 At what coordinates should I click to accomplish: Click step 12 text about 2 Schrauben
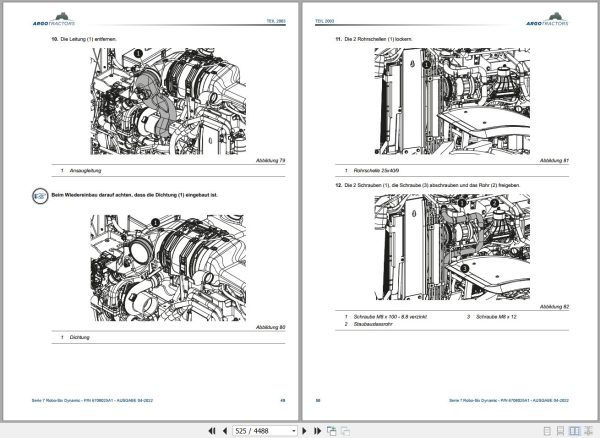432,185
